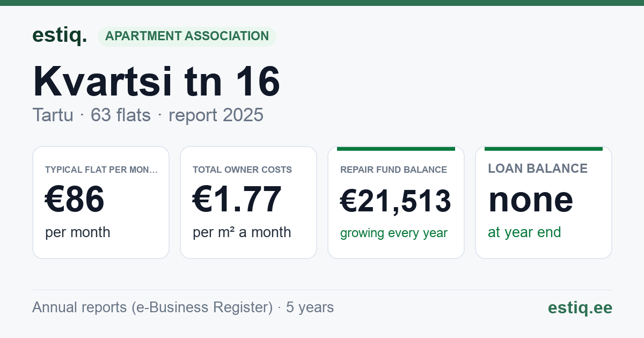Screen dimensions: 644x338
Task: Select the APARTMENT ASSOCIATION badge
Action: click(x=187, y=36)
